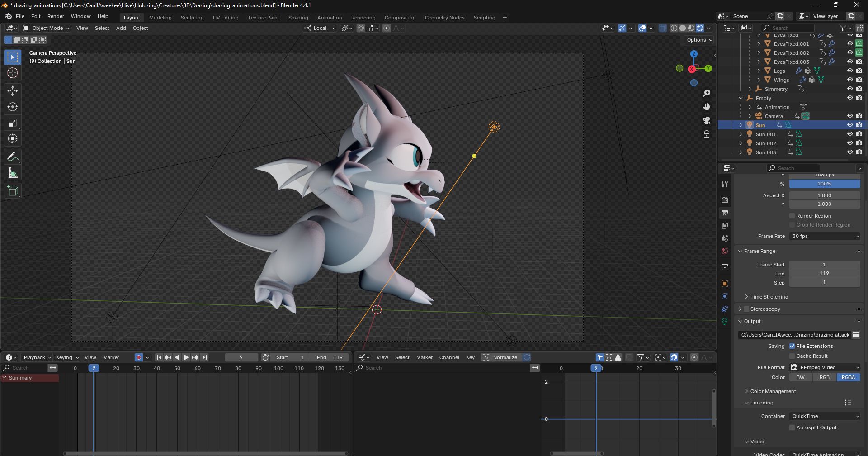Click the pan view hand icon
Screen dimensions: 868x456
point(707,107)
